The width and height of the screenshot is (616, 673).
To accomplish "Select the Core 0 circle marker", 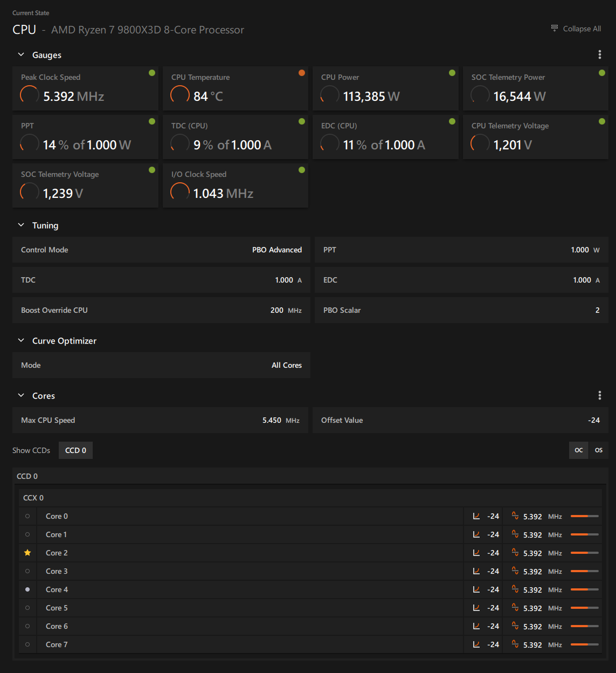I will [27, 516].
